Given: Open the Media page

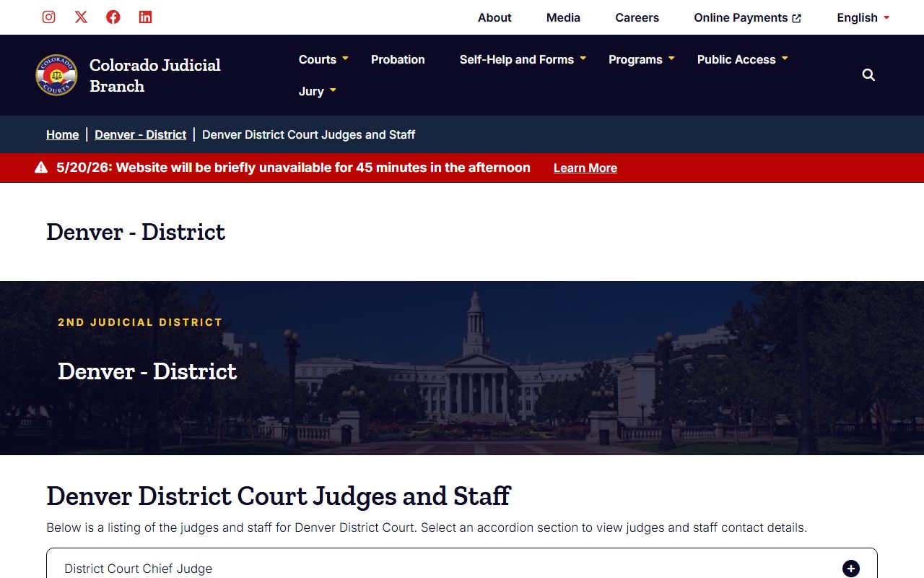Looking at the screenshot, I should point(563,17).
